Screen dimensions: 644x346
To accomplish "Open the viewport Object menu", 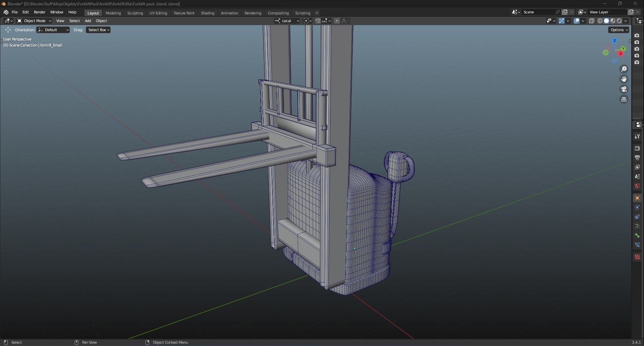I will (101, 21).
